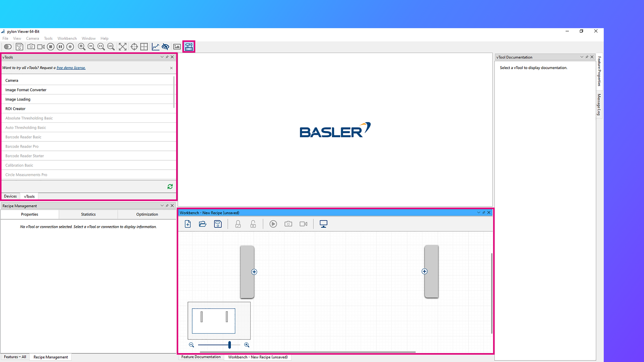Toggle the hide display eye icon

click(x=165, y=46)
